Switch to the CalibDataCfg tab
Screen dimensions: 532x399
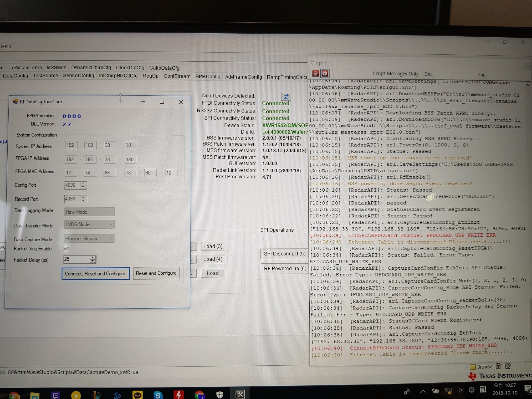click(x=164, y=68)
